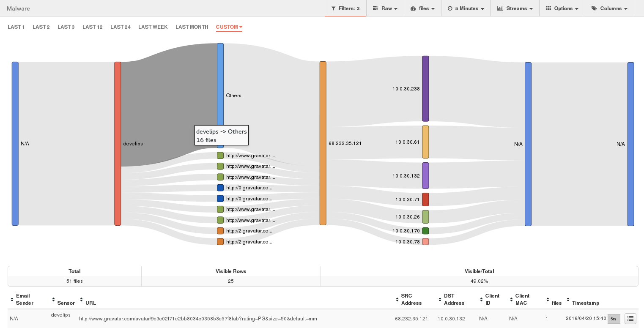Click the dark green 10.0.30.170 node
The height and width of the screenshot is (328, 644).
point(425,231)
